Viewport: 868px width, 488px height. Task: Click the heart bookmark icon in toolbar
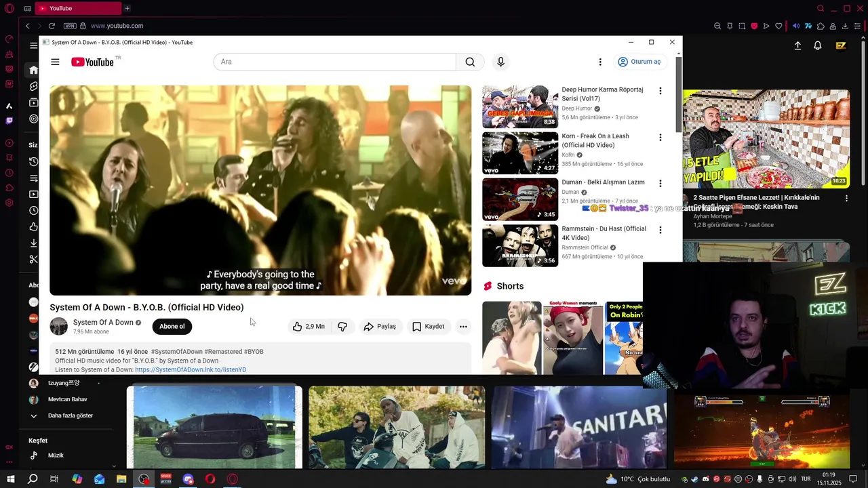[x=778, y=26]
